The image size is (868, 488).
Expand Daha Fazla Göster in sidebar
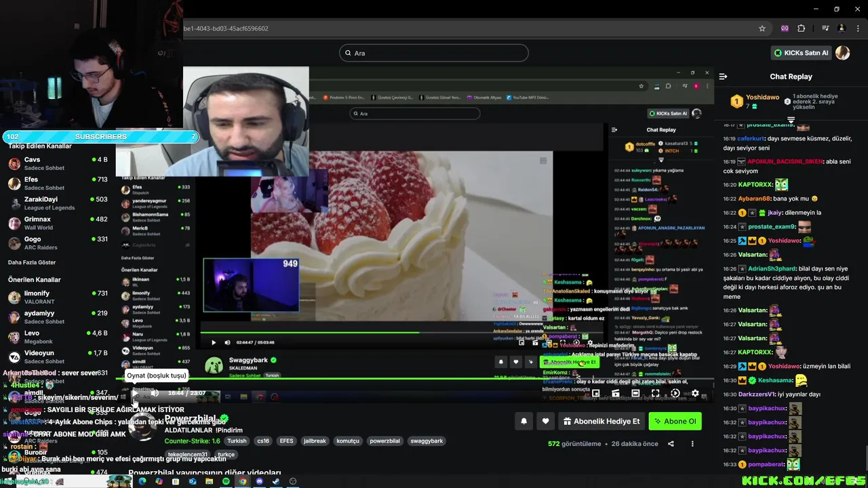[32, 262]
